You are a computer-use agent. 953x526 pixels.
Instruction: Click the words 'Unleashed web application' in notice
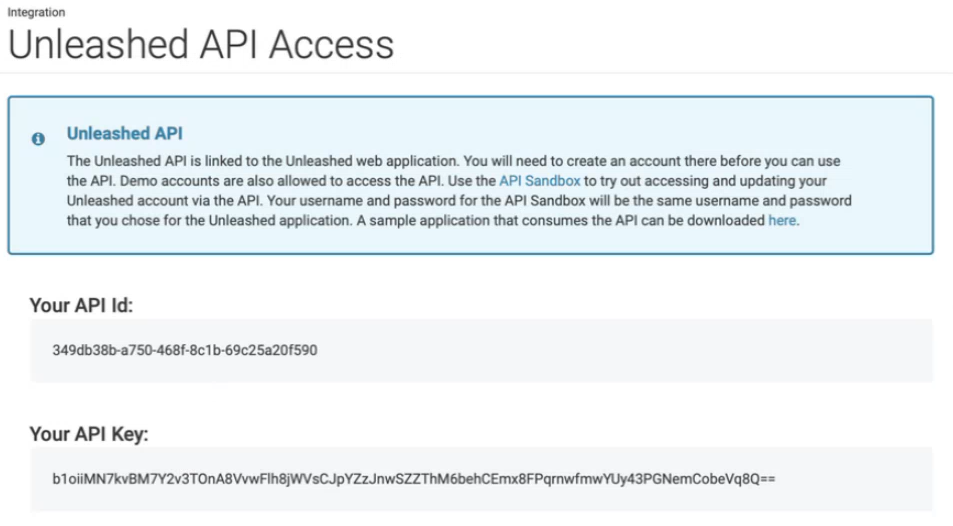click(x=371, y=161)
